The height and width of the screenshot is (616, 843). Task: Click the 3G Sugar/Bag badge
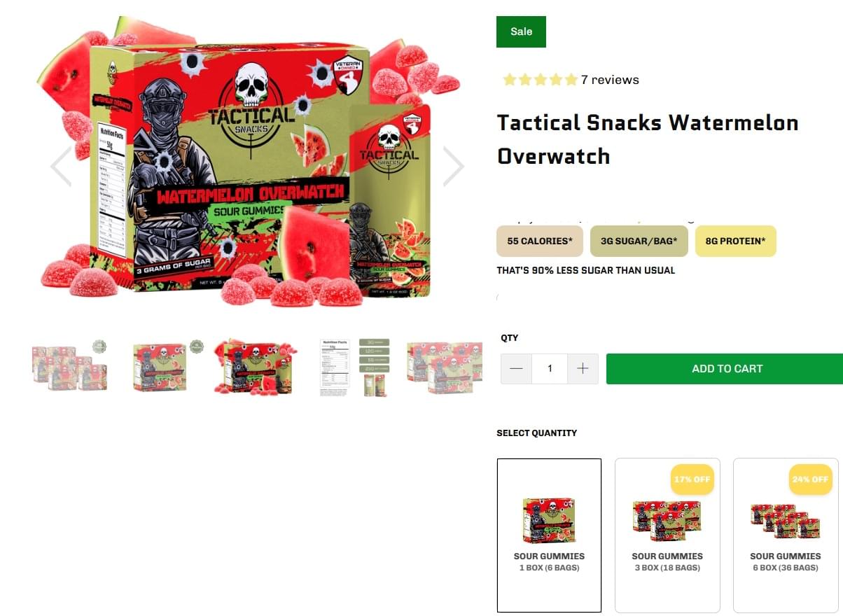click(x=639, y=241)
